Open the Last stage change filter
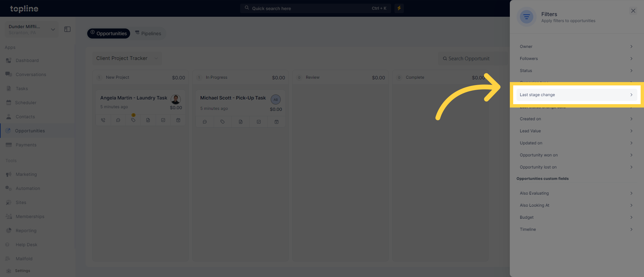644x277 pixels. 576,95
